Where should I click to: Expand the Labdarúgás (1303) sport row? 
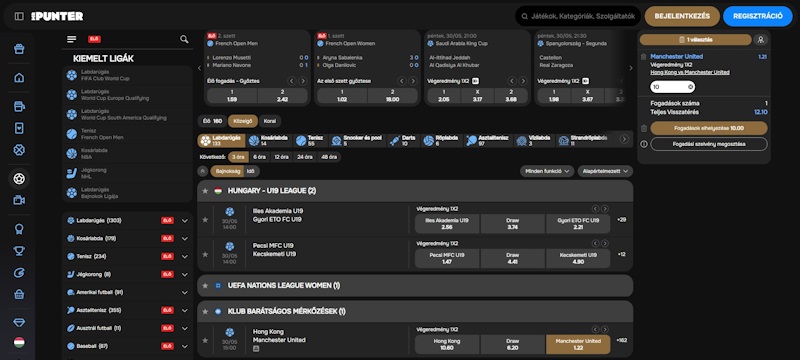(x=128, y=221)
